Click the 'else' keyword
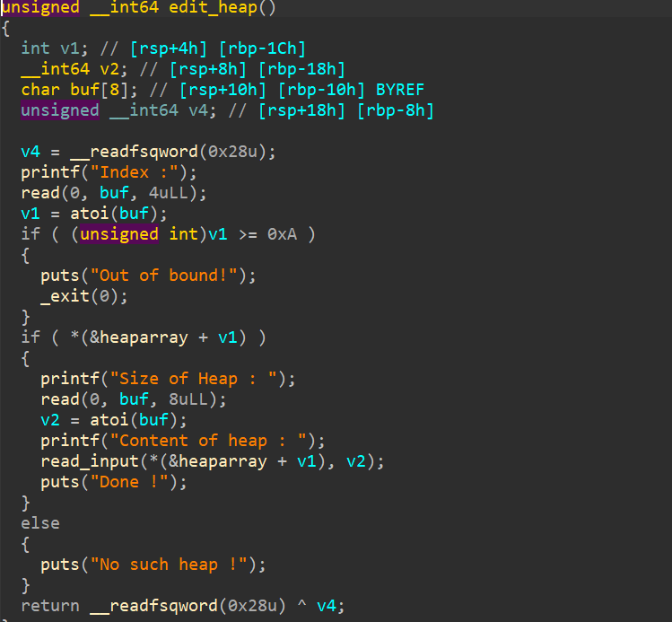 coord(40,523)
